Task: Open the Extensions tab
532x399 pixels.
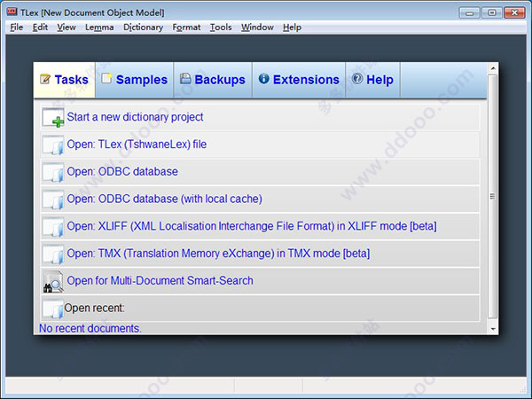Action: point(299,80)
